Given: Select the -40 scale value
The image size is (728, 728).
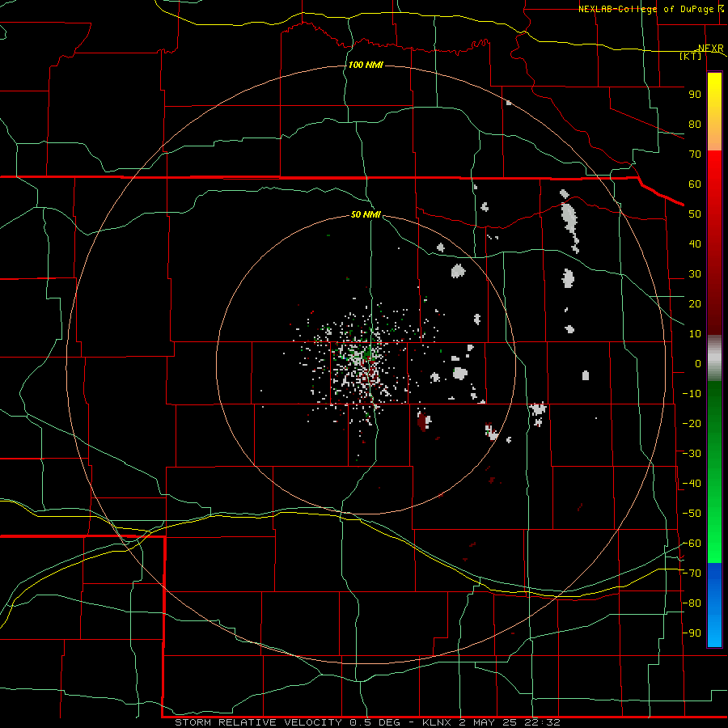Looking at the screenshot, I should 692,484.
